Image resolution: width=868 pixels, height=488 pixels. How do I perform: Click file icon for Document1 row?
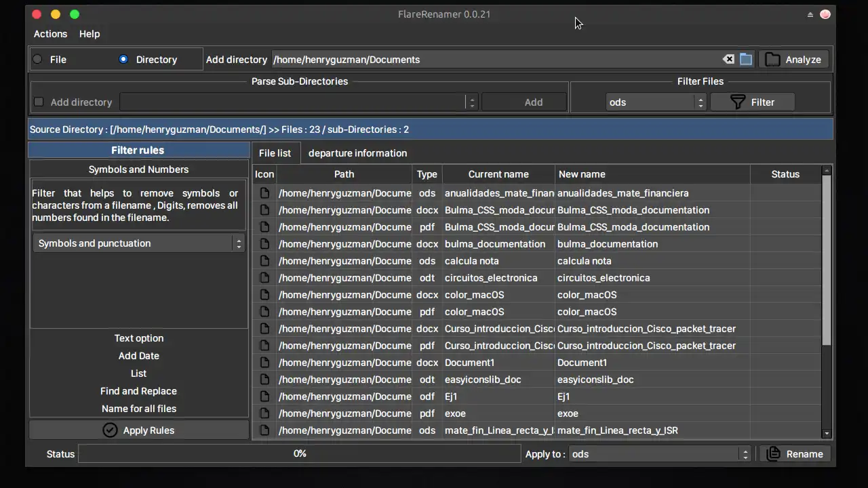pyautogui.click(x=264, y=363)
